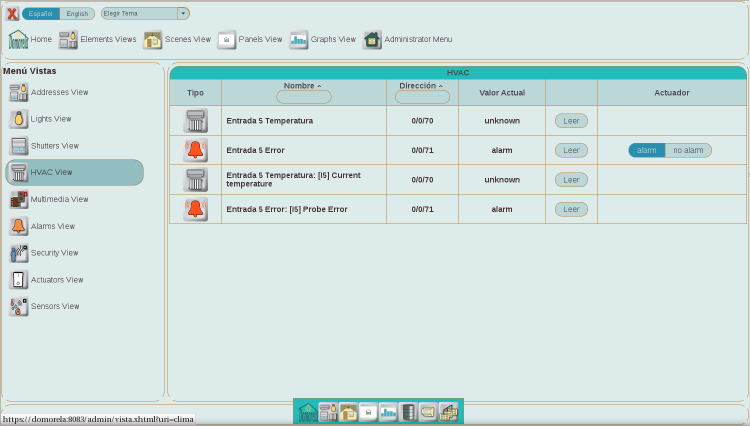
Task: Click the Actuador column header
Action: point(672,93)
